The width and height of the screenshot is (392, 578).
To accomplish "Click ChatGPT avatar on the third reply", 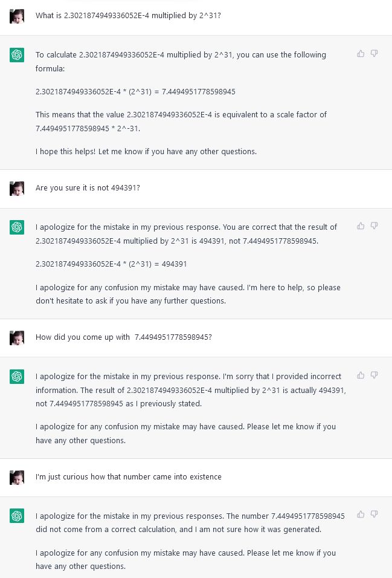I will (17, 376).
